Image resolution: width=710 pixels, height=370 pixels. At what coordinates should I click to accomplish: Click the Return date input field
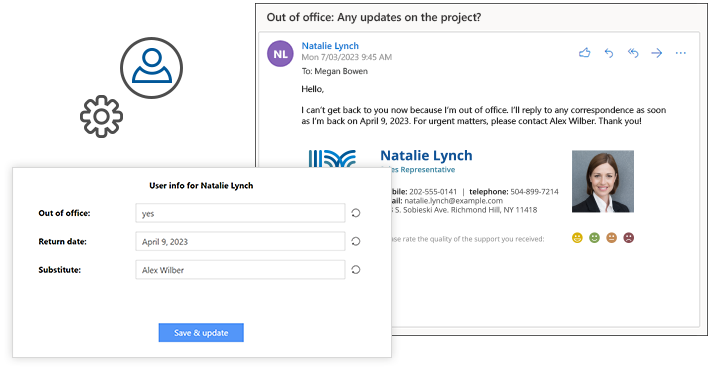(240, 241)
